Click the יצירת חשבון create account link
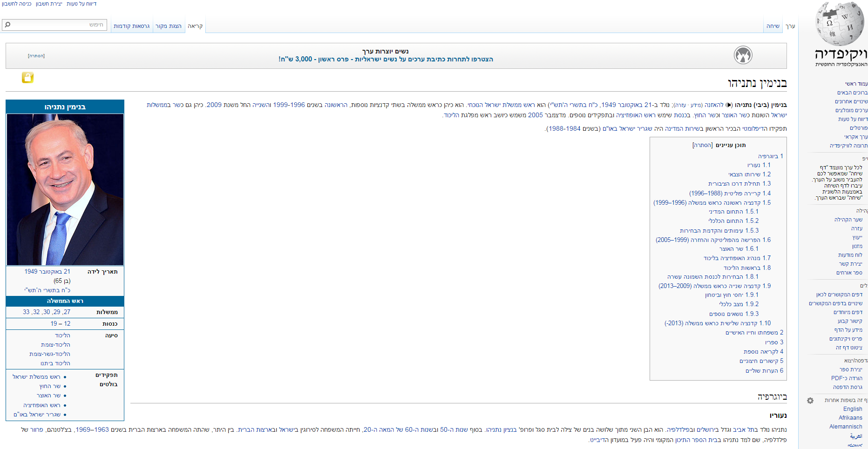 [49, 4]
